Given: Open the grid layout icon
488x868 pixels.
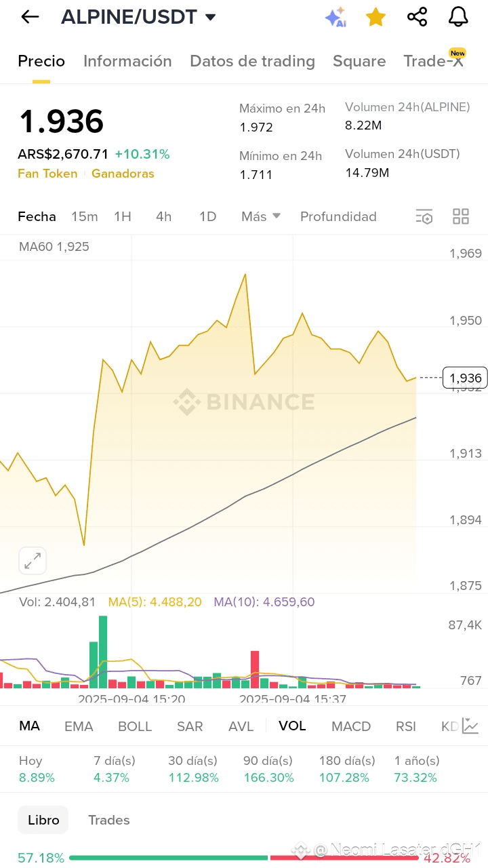Looking at the screenshot, I should tap(461, 217).
